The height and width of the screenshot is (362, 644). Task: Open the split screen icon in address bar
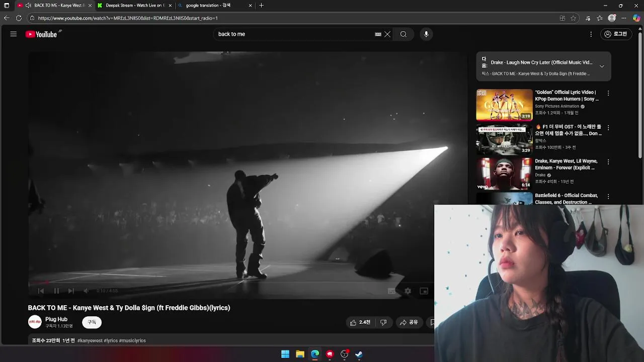(x=562, y=18)
